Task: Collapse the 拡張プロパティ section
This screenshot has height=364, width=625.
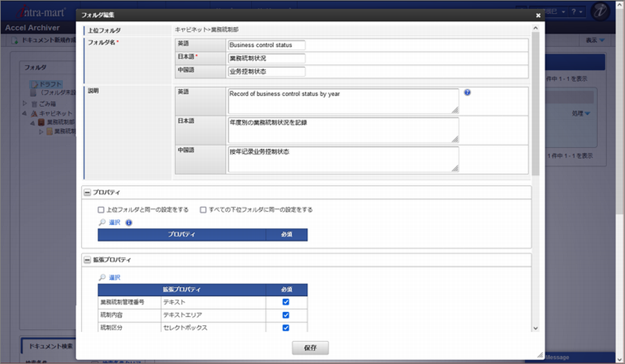Action: (x=87, y=260)
